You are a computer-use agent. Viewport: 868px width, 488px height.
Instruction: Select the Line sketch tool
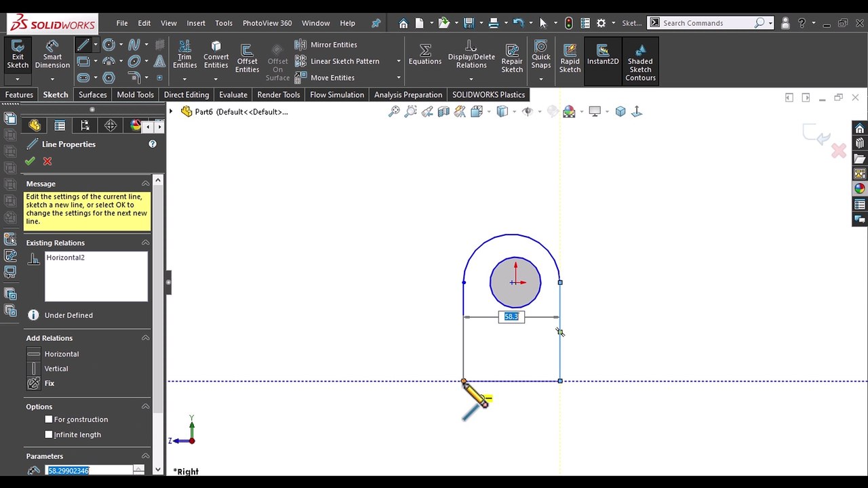(x=83, y=45)
